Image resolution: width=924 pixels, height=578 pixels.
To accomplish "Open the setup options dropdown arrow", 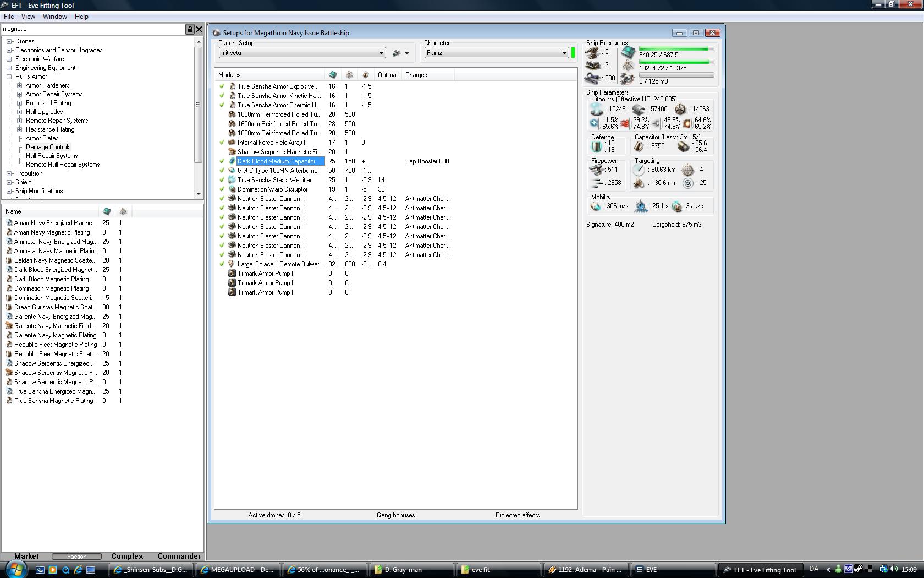I will click(406, 53).
